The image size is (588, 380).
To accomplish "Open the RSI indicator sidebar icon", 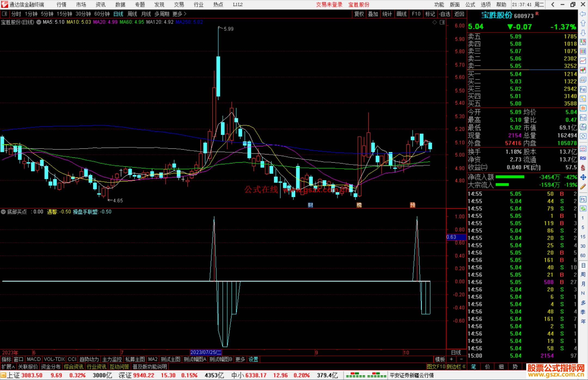I will pyautogui.click(x=583, y=158).
